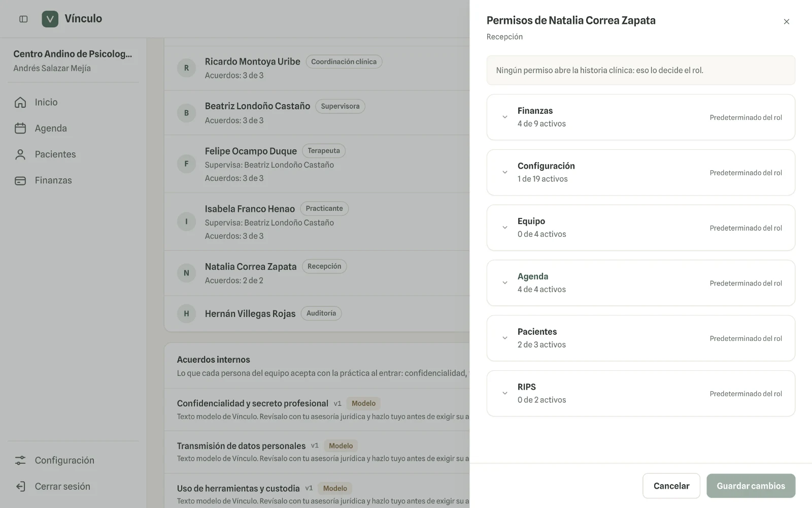
Task: Click the Practicante role badge
Action: (324, 208)
